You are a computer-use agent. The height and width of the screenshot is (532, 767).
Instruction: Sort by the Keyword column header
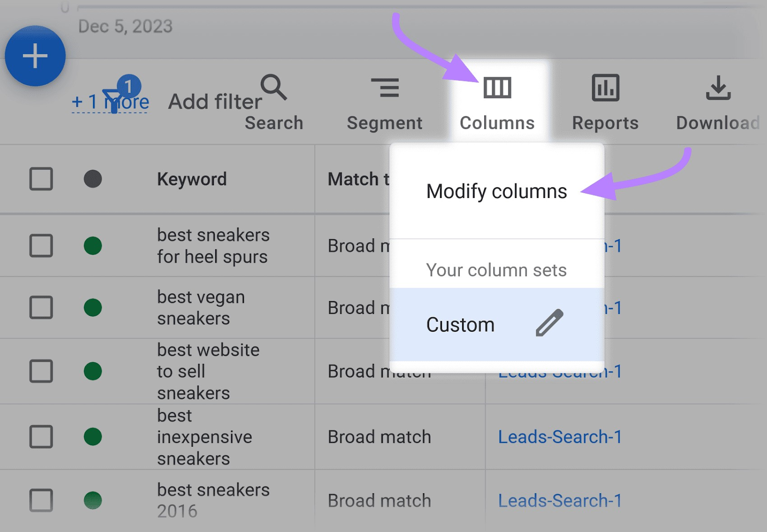coord(191,178)
